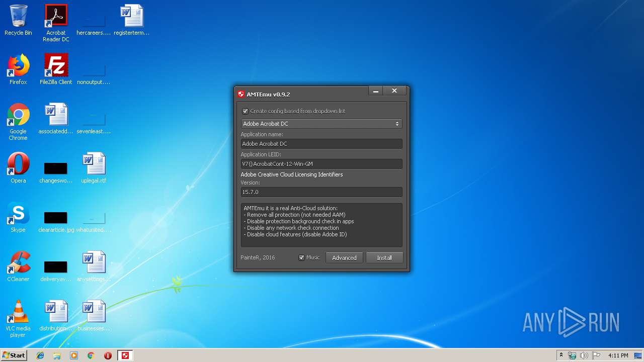Open the Firefox desktop shortcut

point(18,69)
